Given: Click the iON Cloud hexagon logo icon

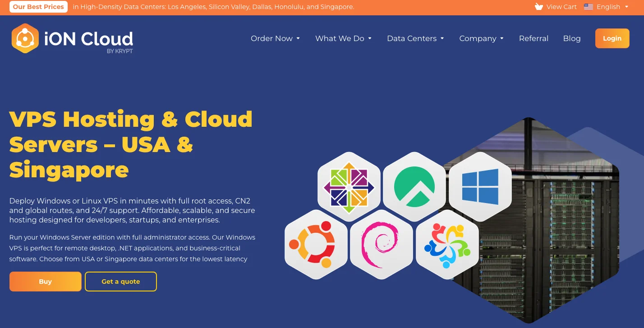Looking at the screenshot, I should 25,38.
